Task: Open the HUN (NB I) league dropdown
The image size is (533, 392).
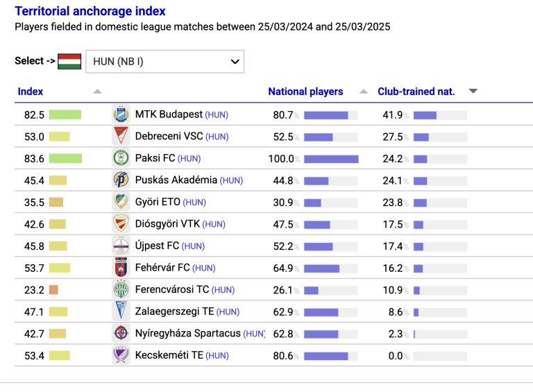Action: (165, 62)
